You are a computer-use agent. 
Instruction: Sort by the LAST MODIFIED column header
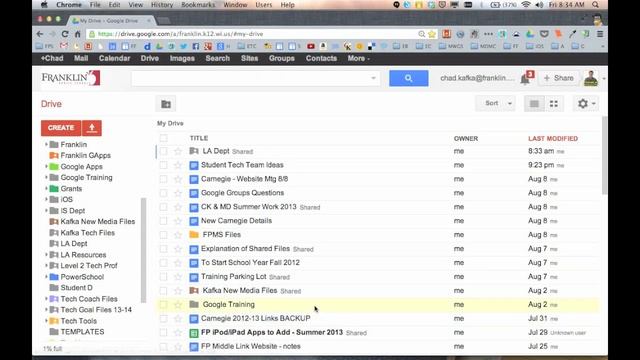pos(553,138)
